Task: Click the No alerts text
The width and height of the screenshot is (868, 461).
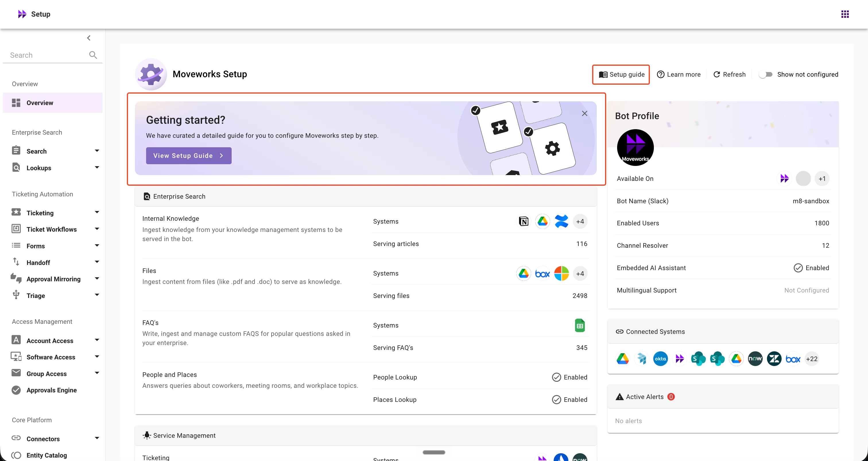Action: pos(628,421)
